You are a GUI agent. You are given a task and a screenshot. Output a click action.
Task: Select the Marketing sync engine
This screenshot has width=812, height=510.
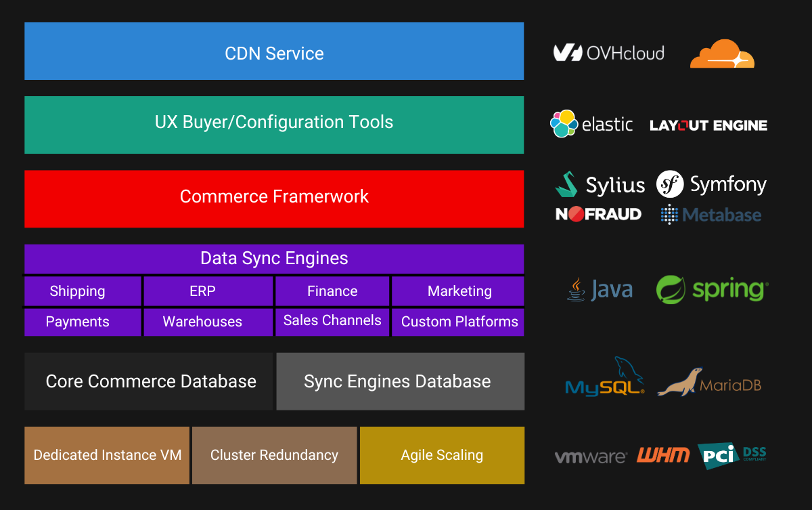tap(458, 291)
